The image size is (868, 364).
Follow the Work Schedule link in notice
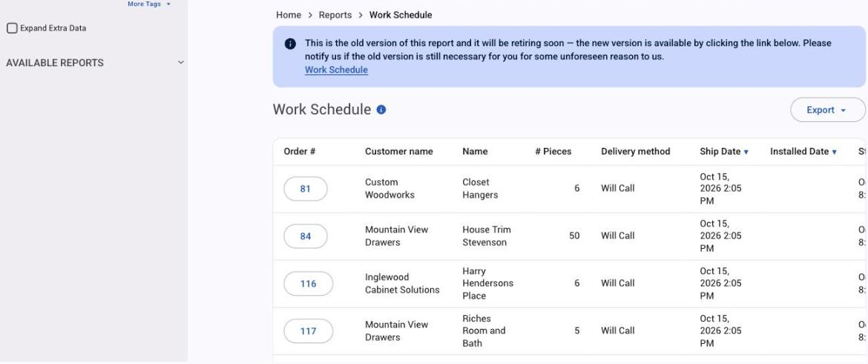click(336, 70)
